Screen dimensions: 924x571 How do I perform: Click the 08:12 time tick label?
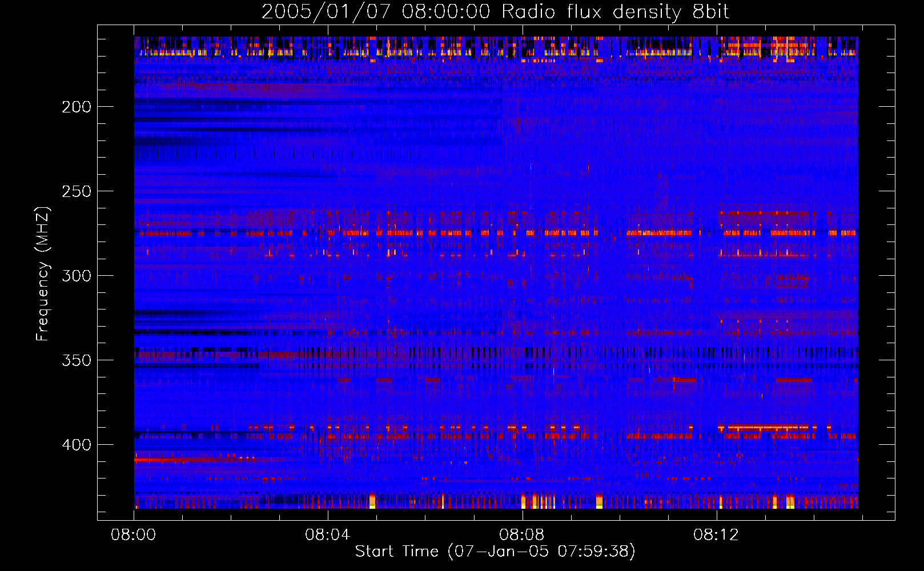716,535
